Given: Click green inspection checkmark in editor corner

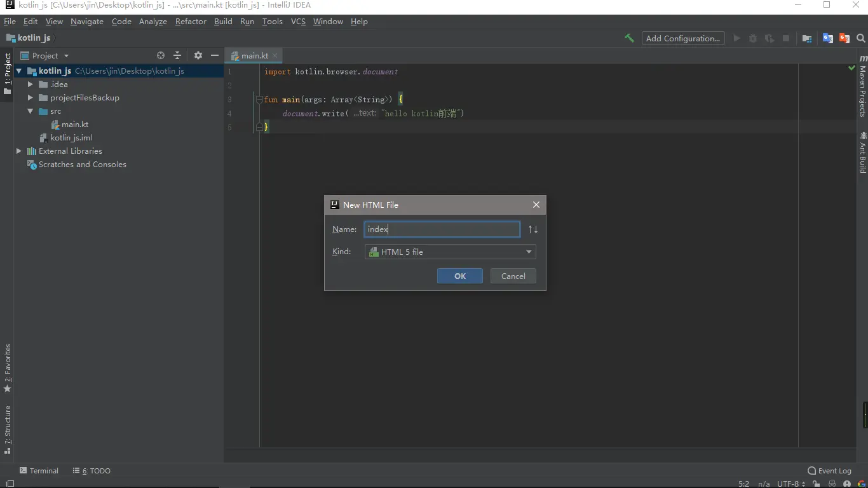Looking at the screenshot, I should click(851, 67).
